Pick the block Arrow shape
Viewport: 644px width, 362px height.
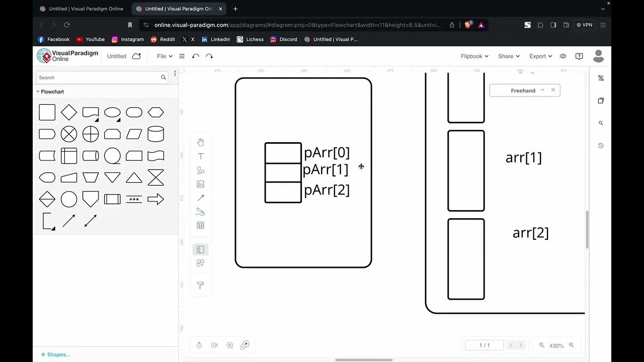pyautogui.click(x=156, y=199)
